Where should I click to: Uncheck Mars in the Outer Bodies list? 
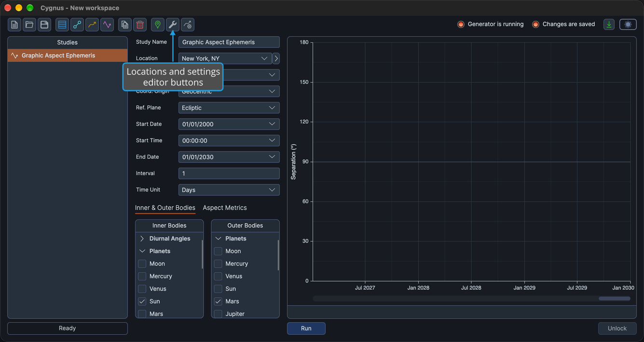tap(218, 301)
